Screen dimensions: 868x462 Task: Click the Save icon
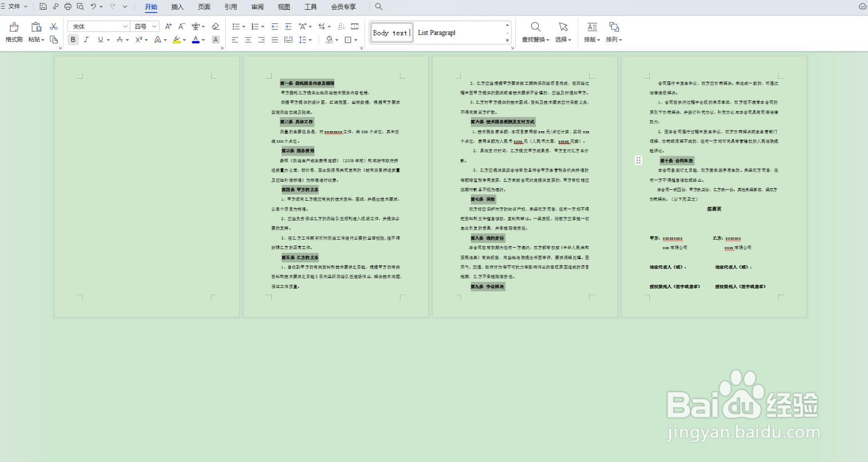coord(43,7)
